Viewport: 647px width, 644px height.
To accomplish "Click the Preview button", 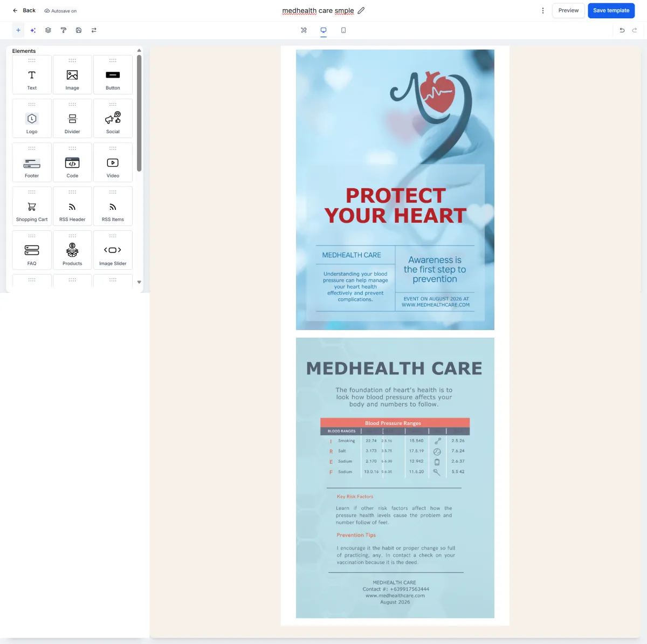I will [x=568, y=10].
